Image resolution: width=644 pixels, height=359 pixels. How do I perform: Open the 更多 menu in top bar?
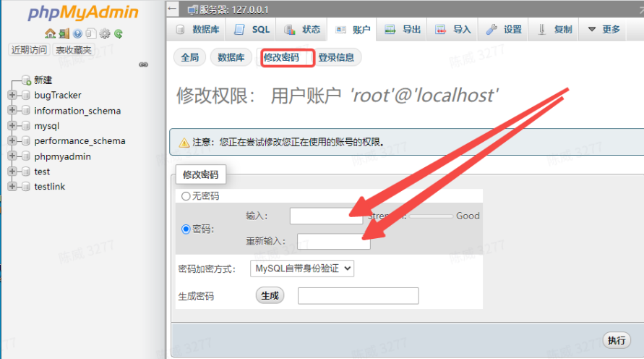tap(604, 30)
